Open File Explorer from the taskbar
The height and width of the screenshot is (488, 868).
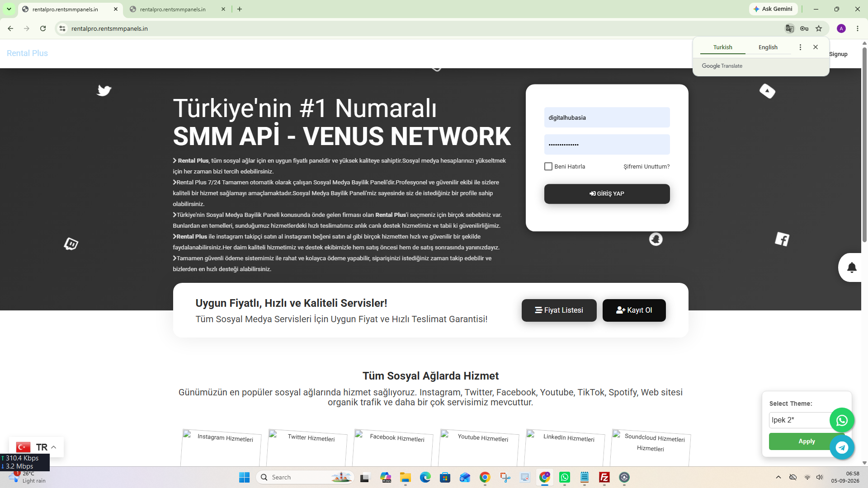pyautogui.click(x=405, y=477)
